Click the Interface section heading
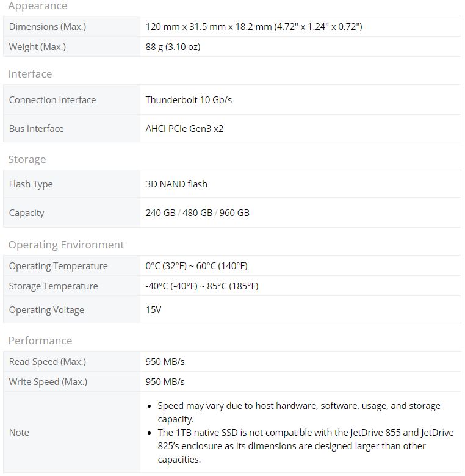Image resolution: width=465 pixels, height=476 pixels. 30,74
